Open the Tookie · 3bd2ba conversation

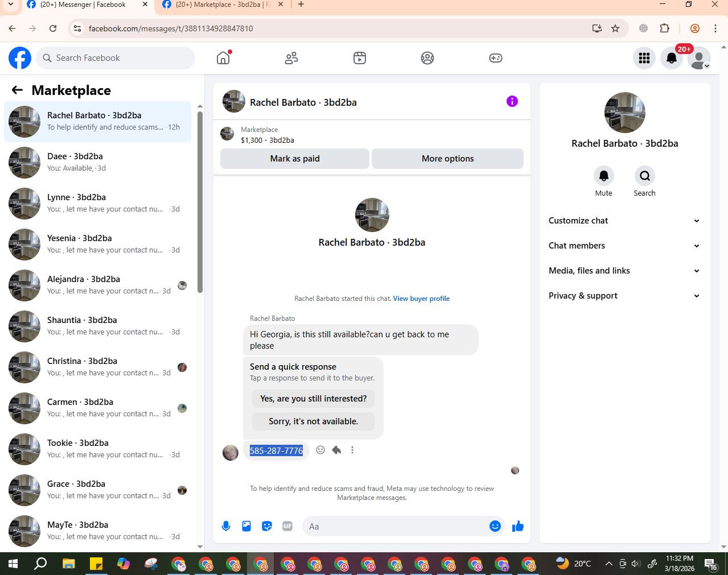pyautogui.click(x=98, y=449)
